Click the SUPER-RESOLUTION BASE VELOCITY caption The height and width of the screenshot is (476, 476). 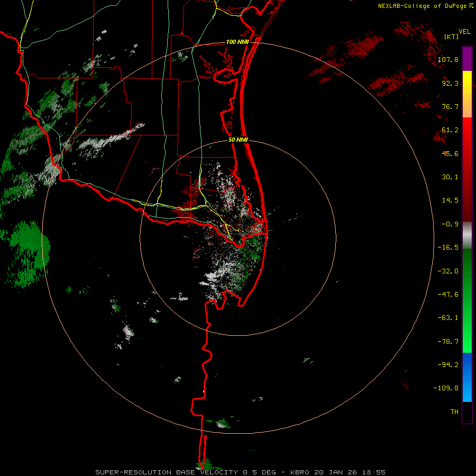click(x=167, y=472)
